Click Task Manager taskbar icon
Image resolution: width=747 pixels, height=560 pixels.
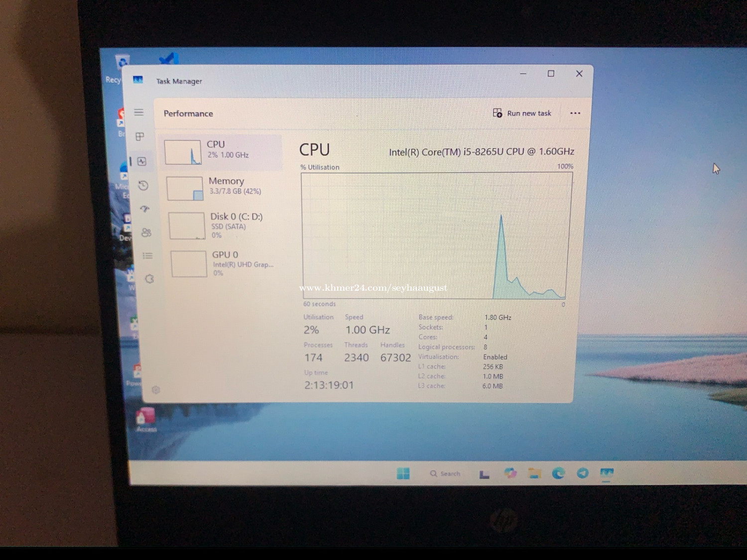[607, 473]
